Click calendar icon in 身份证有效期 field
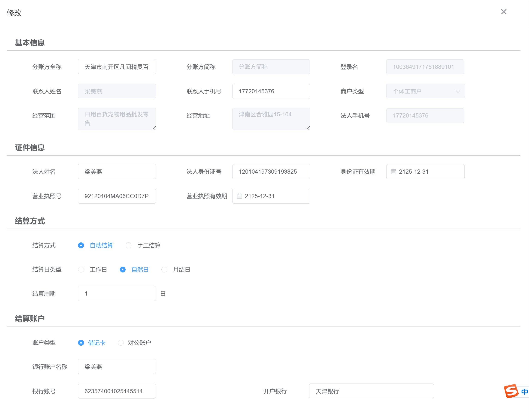This screenshot has height=420, width=529. tap(393, 172)
